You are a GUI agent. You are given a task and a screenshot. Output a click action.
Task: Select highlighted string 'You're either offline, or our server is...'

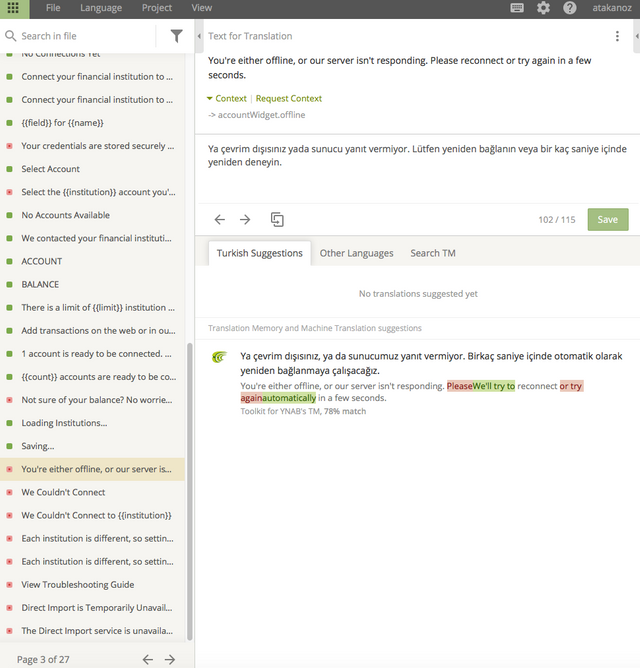pyautogui.click(x=92, y=469)
